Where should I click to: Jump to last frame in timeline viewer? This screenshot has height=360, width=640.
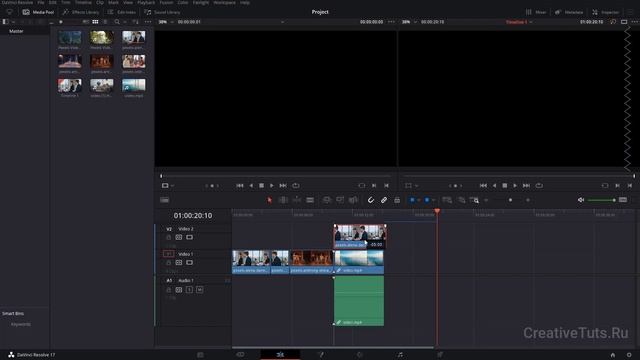point(527,186)
